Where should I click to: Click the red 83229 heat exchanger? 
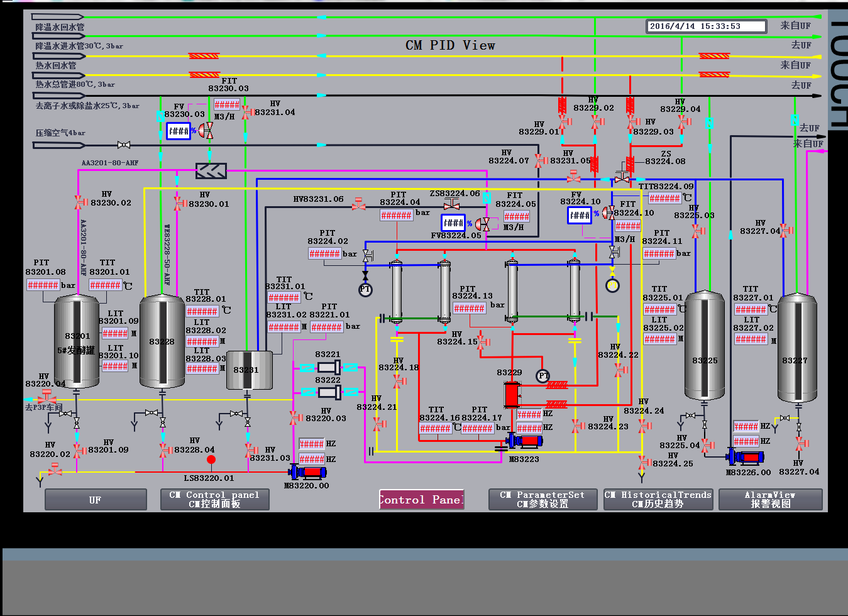tap(512, 395)
